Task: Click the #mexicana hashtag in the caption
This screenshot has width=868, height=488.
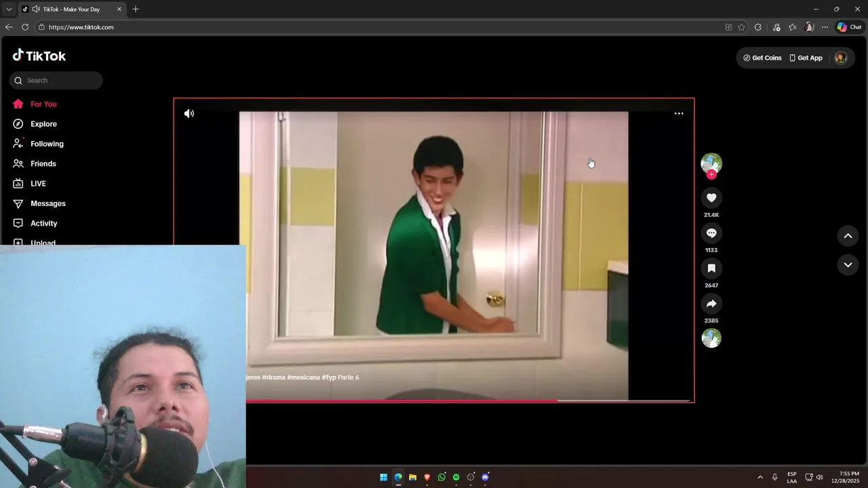Action: [303, 378]
